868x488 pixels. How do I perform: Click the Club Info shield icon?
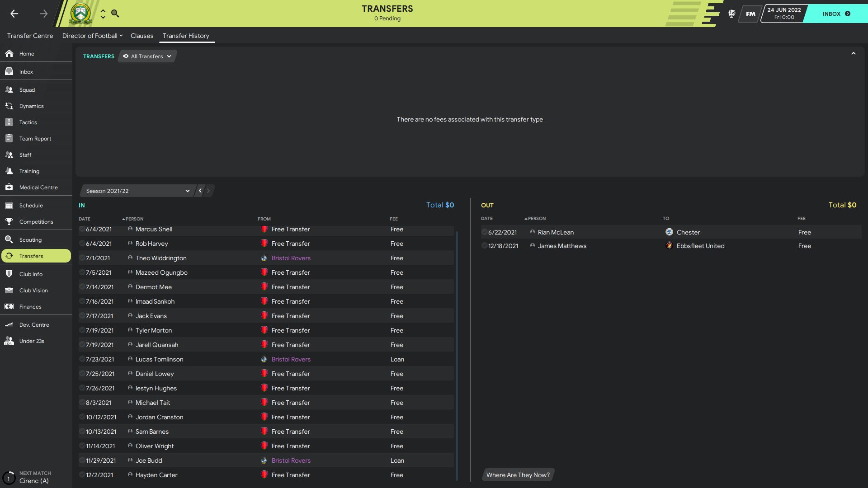coord(9,274)
